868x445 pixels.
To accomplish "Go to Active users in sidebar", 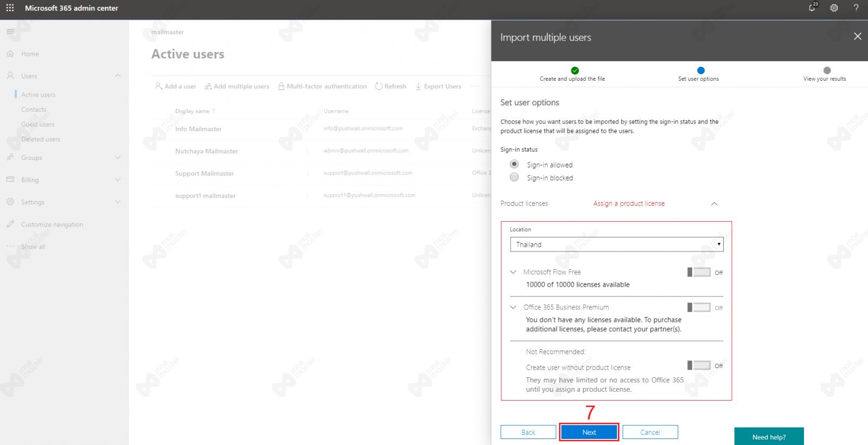I will point(38,94).
